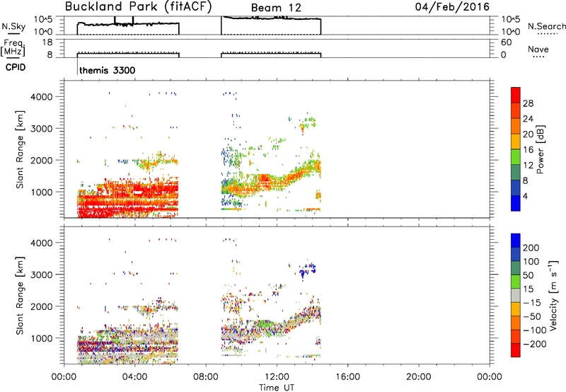This screenshot has height=392, width=566.
Task: Click the "4000" tick in velocity panel
Action: click(x=42, y=243)
